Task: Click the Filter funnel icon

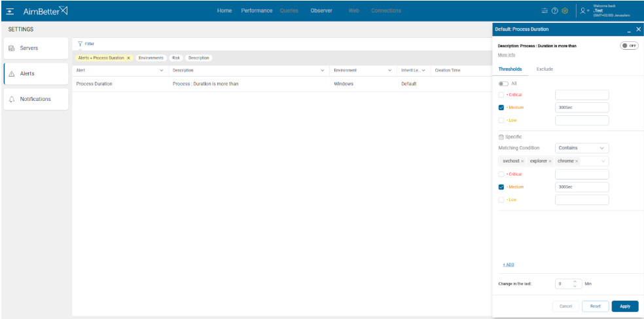Action: (80, 44)
